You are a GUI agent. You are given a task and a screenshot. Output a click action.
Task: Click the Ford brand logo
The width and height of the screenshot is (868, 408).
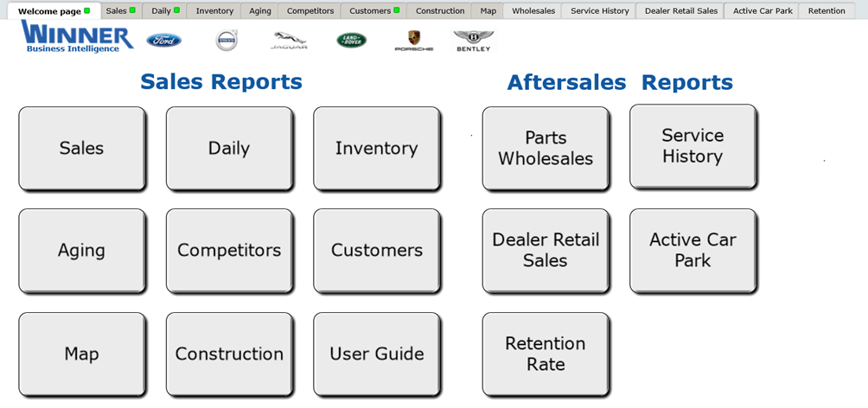click(x=163, y=41)
